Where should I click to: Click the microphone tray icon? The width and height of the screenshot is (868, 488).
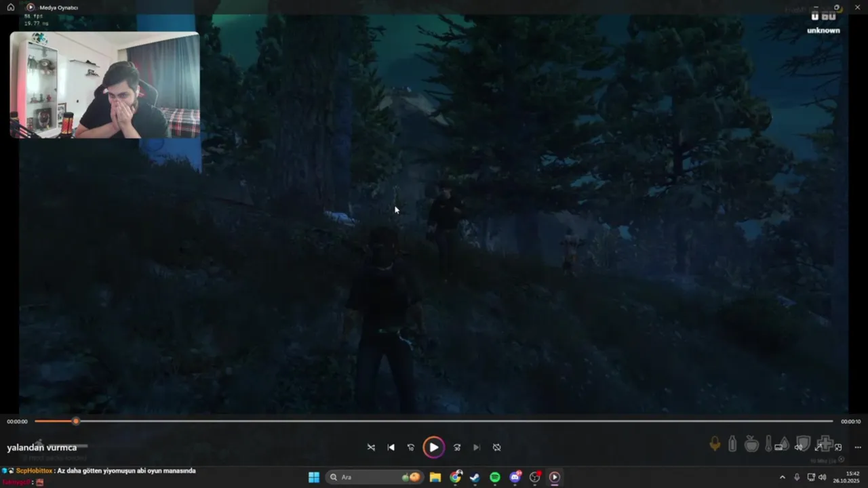point(797,477)
